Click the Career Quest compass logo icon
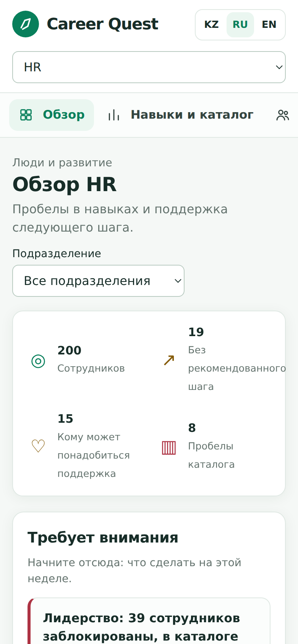This screenshot has width=298, height=644. point(26,24)
